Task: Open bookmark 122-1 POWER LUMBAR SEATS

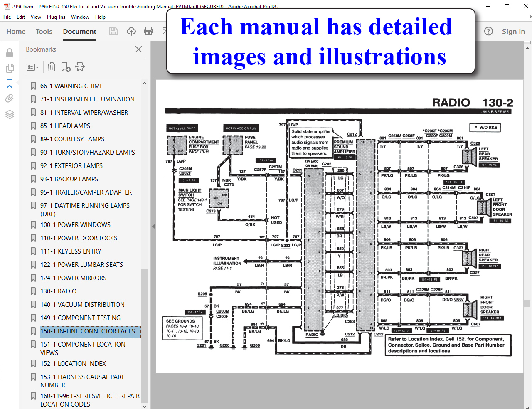Action: pos(81,265)
